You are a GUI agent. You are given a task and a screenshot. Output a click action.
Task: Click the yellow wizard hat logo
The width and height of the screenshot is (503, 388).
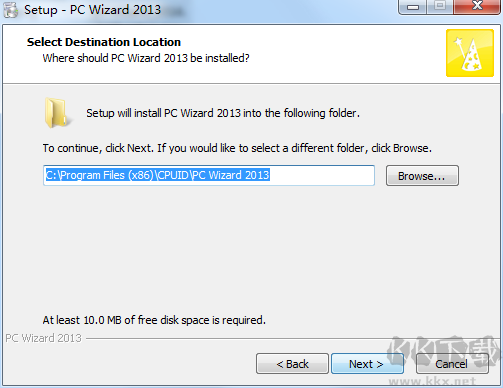coord(470,53)
